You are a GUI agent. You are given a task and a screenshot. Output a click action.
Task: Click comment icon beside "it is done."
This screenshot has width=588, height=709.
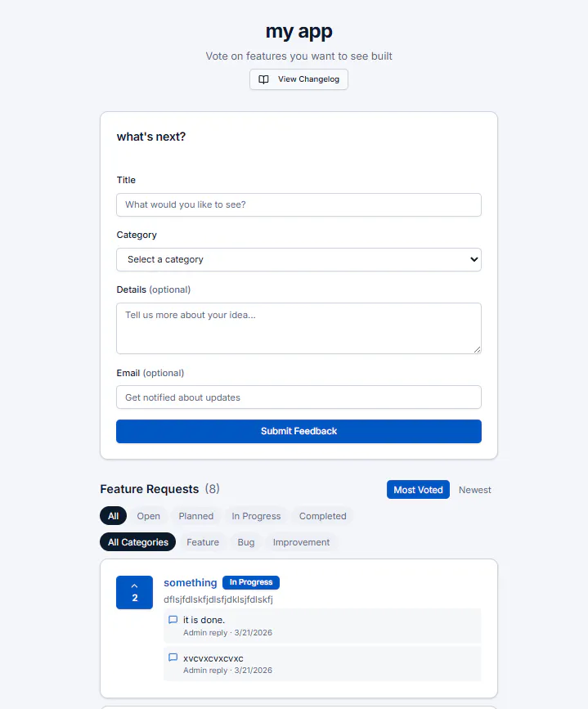[x=173, y=620]
